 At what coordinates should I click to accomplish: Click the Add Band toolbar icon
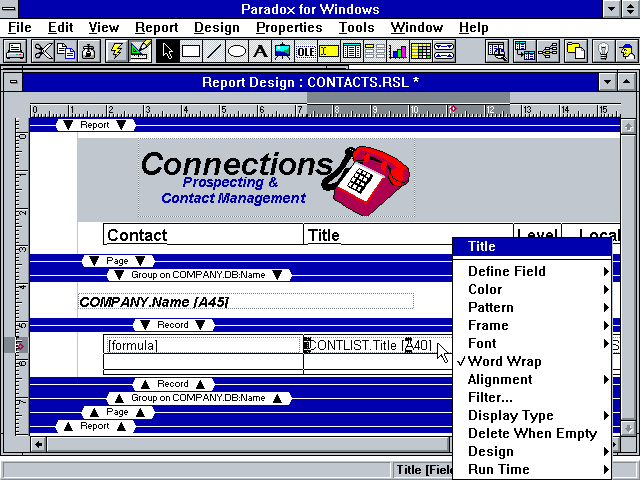[x=444, y=51]
